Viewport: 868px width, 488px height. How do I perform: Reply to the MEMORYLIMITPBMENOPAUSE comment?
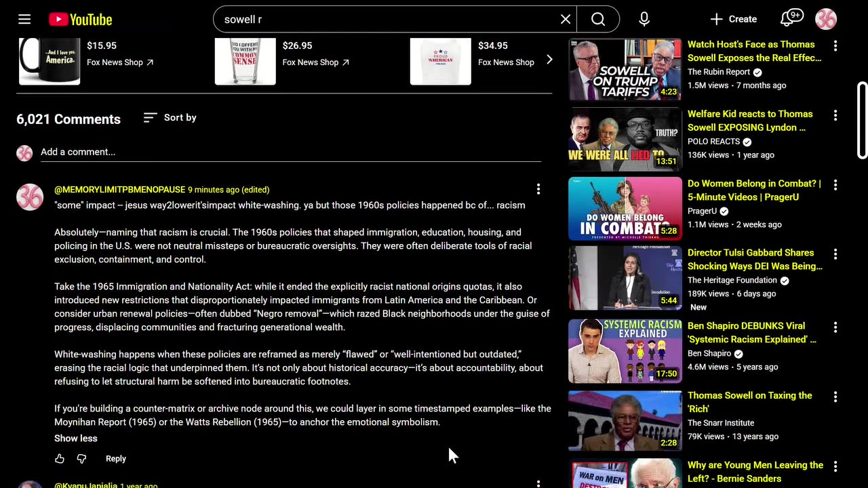coord(116,459)
